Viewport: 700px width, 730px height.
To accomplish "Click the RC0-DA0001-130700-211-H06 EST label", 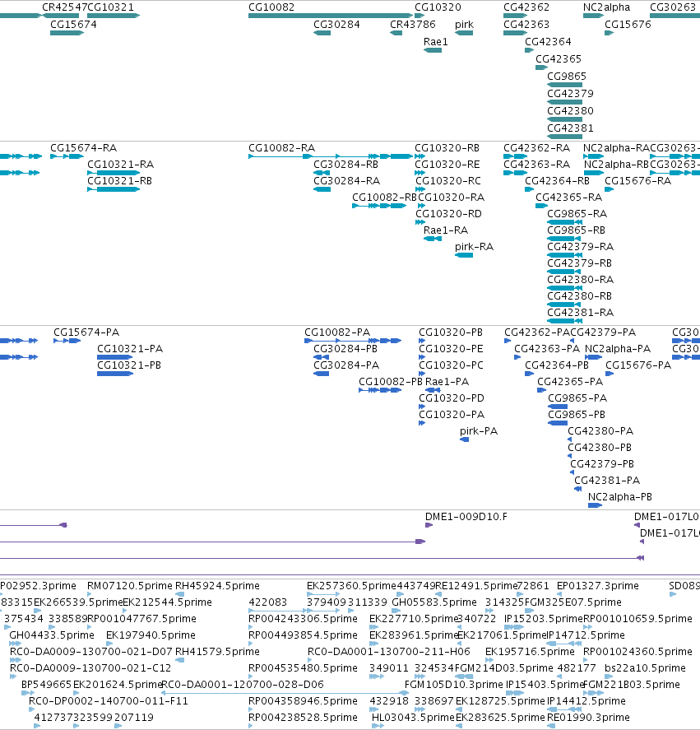I will pyautogui.click(x=389, y=652).
